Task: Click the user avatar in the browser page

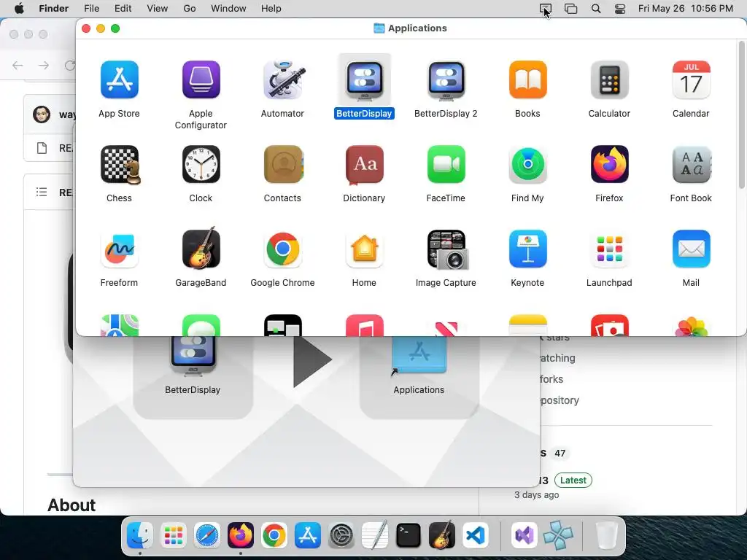Action: pos(42,114)
